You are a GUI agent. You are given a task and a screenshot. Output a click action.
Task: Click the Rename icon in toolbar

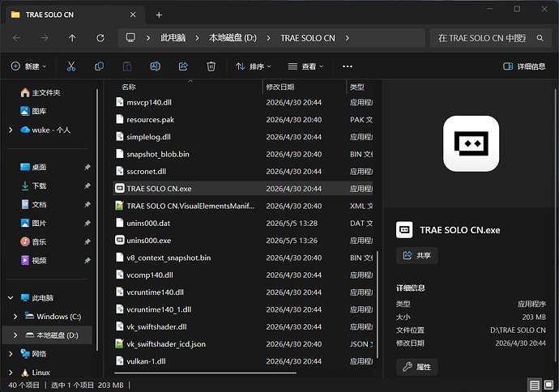(x=155, y=66)
